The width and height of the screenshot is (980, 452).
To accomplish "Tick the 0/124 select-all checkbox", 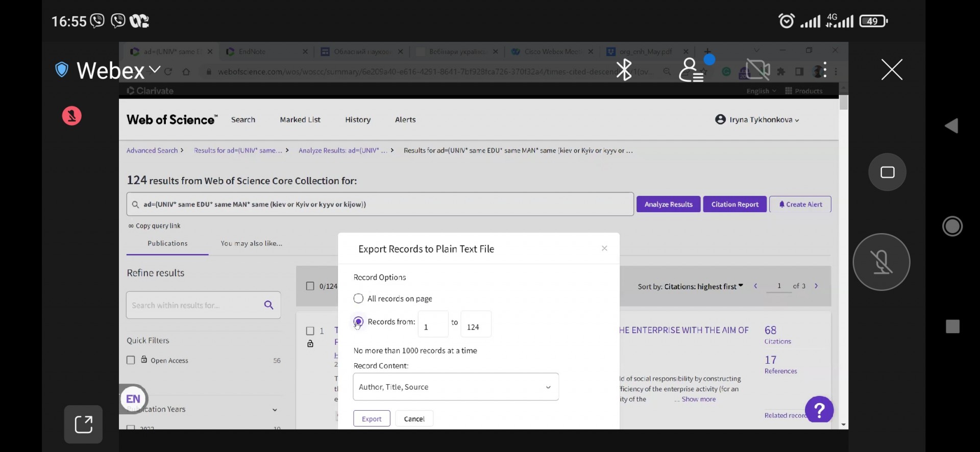I will [310, 286].
